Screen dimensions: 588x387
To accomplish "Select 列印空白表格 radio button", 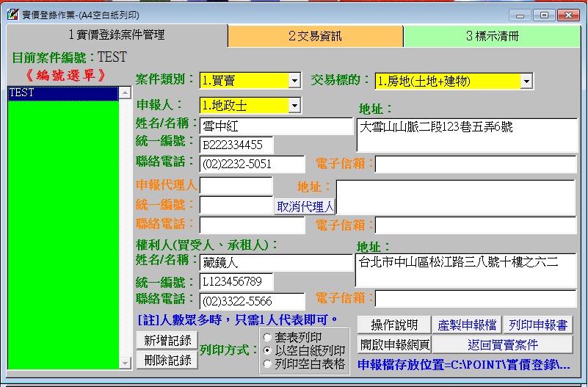I will (x=267, y=364).
